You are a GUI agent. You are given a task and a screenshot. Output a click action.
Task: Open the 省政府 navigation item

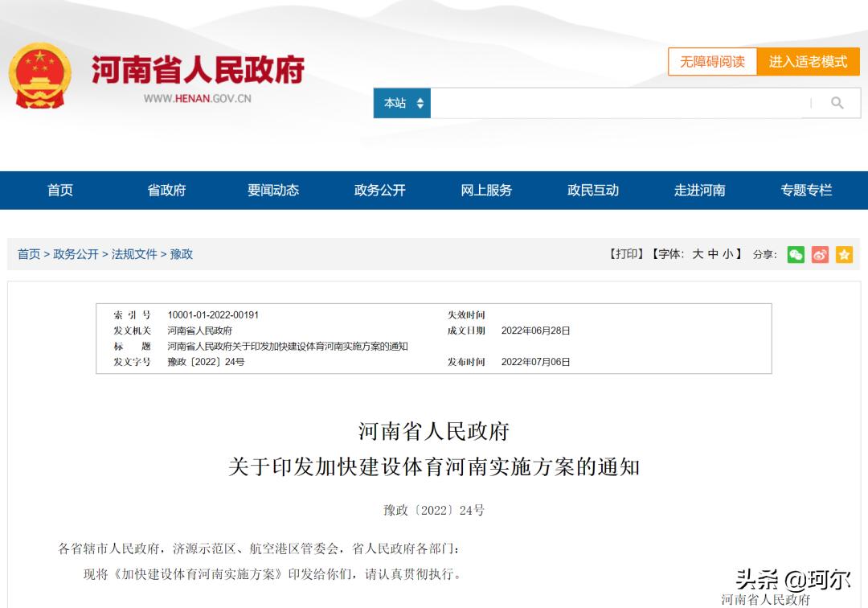(166, 191)
